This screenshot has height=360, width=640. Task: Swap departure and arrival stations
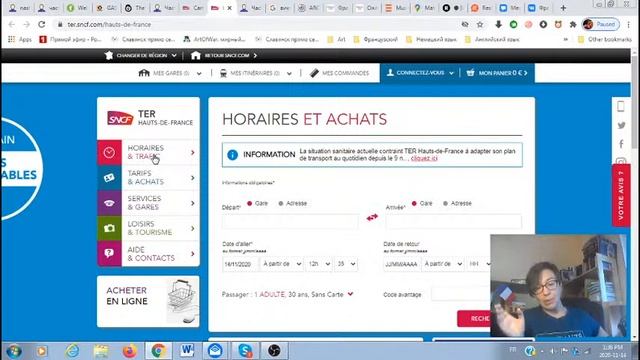point(372,218)
